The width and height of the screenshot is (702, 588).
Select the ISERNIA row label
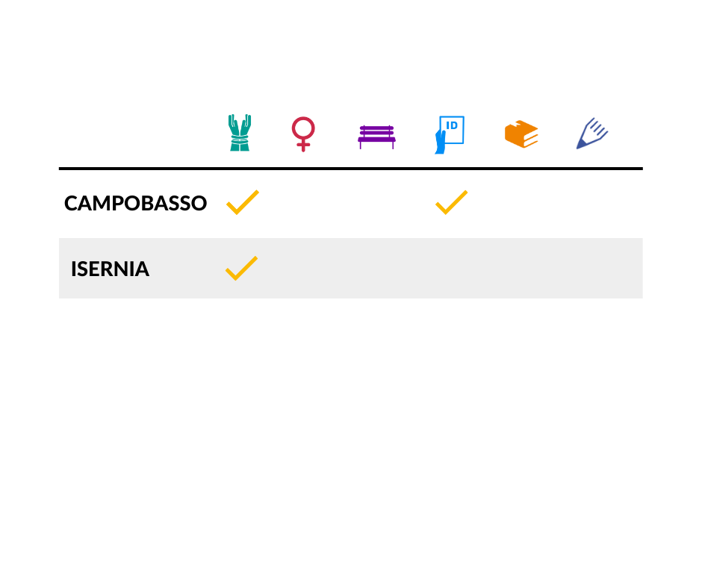[x=110, y=269]
